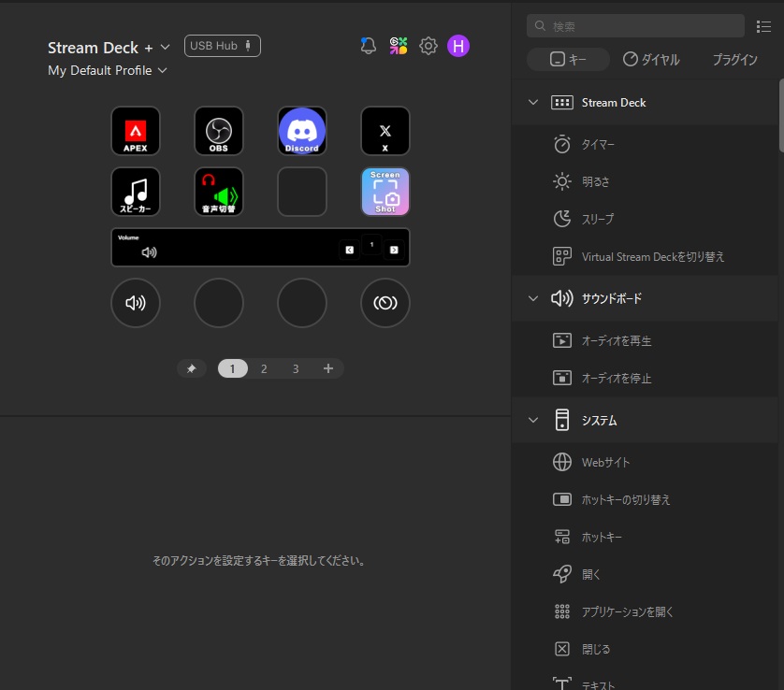Switch to the ダイヤル tab
The width and height of the screenshot is (784, 690).
[651, 59]
